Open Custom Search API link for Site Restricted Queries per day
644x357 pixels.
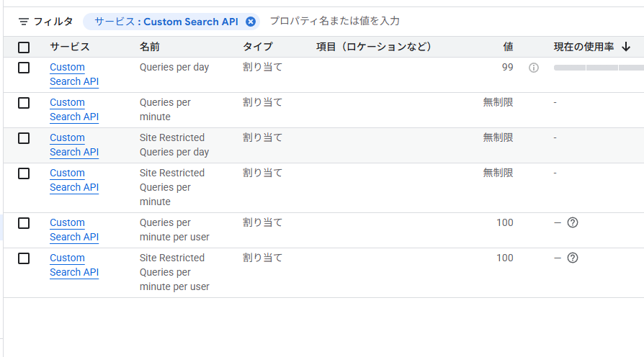tap(74, 145)
